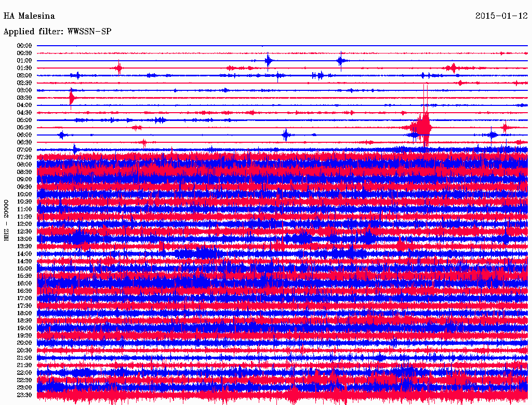The height and width of the screenshot is (405, 532).
Task: Select the 13:30 time label
Action: click(x=24, y=246)
